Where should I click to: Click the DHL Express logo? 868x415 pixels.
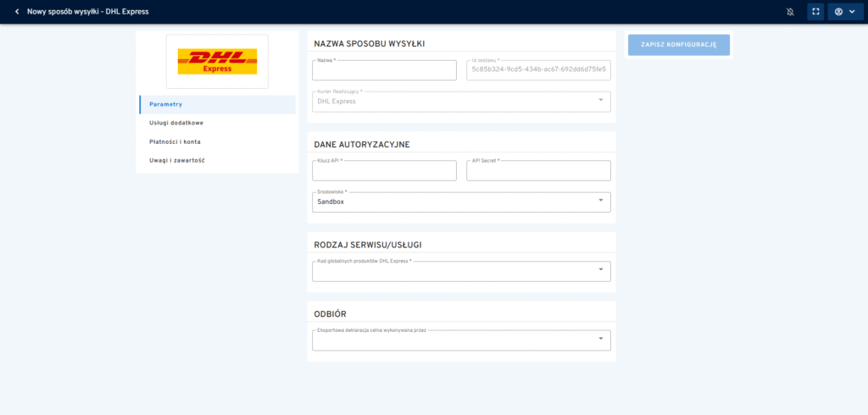[x=217, y=62]
